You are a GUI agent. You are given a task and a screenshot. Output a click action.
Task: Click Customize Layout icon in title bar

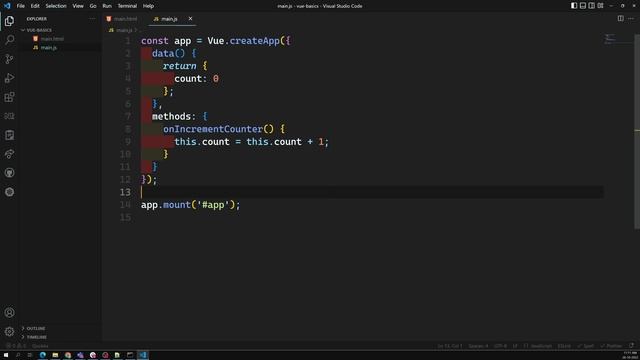click(x=600, y=6)
